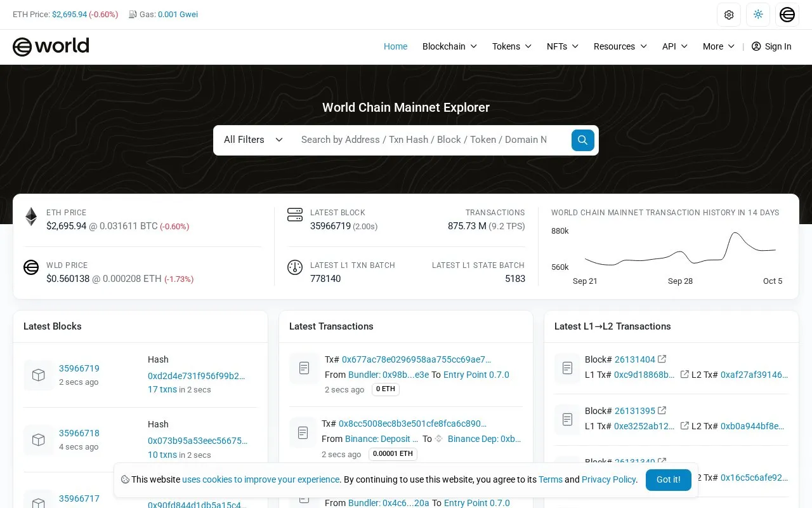Click transaction icon for Tx 0x677ac78e…
The image size is (812, 508).
[x=304, y=368]
